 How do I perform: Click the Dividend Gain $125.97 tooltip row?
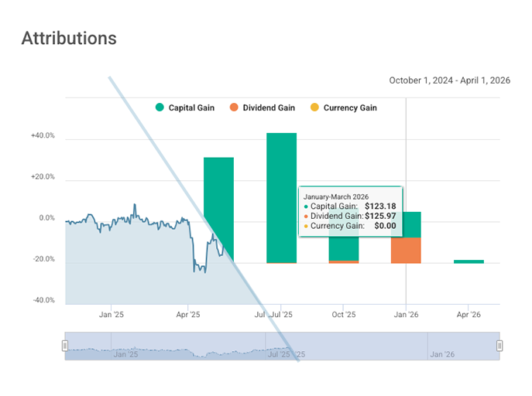point(350,216)
